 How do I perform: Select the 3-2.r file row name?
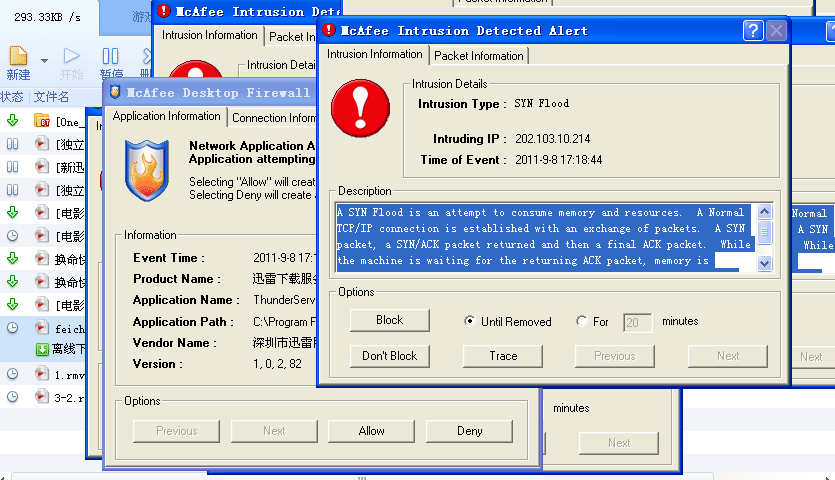pyautogui.click(x=70, y=398)
